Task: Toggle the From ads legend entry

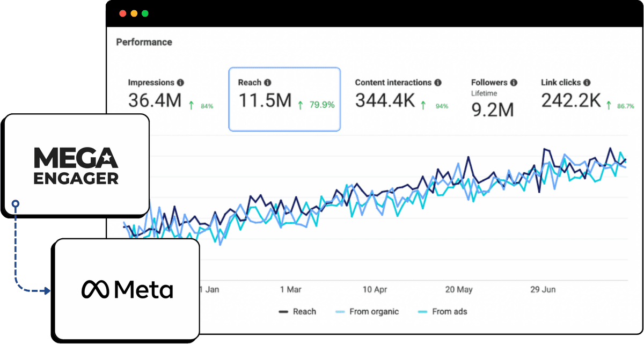Action: click(442, 311)
